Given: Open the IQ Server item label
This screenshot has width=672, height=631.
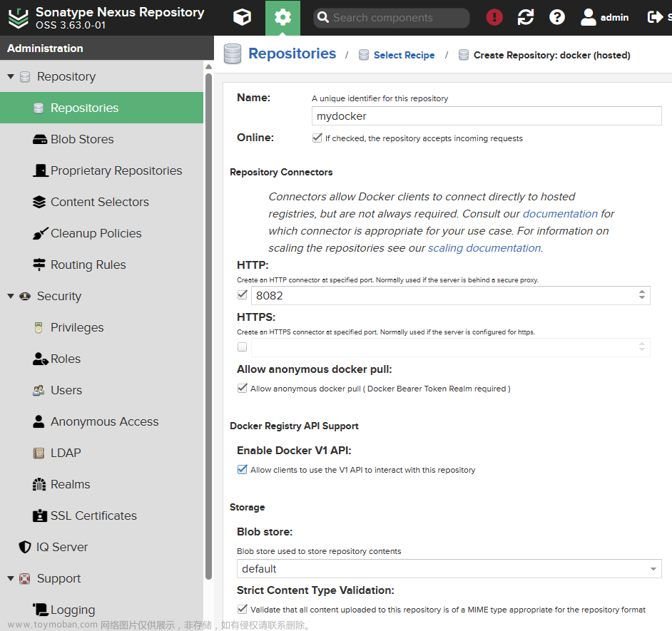Looking at the screenshot, I should pyautogui.click(x=62, y=547).
